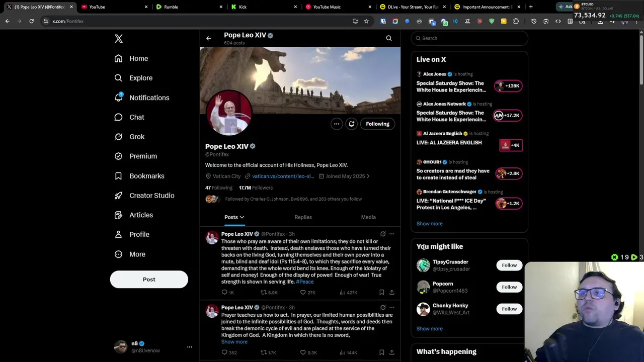Viewport: 644px width, 362px height.
Task: Open Premium in the sidebar
Action: (x=136, y=156)
